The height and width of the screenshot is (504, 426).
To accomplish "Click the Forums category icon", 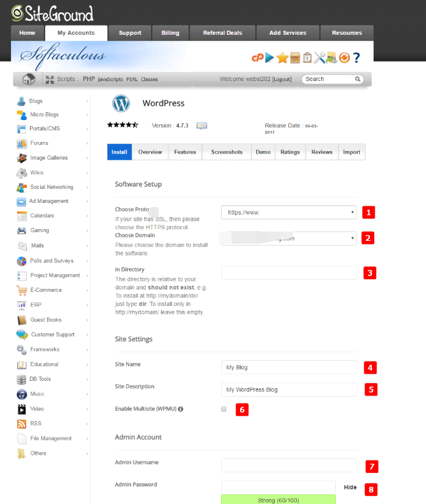I will coord(21,143).
